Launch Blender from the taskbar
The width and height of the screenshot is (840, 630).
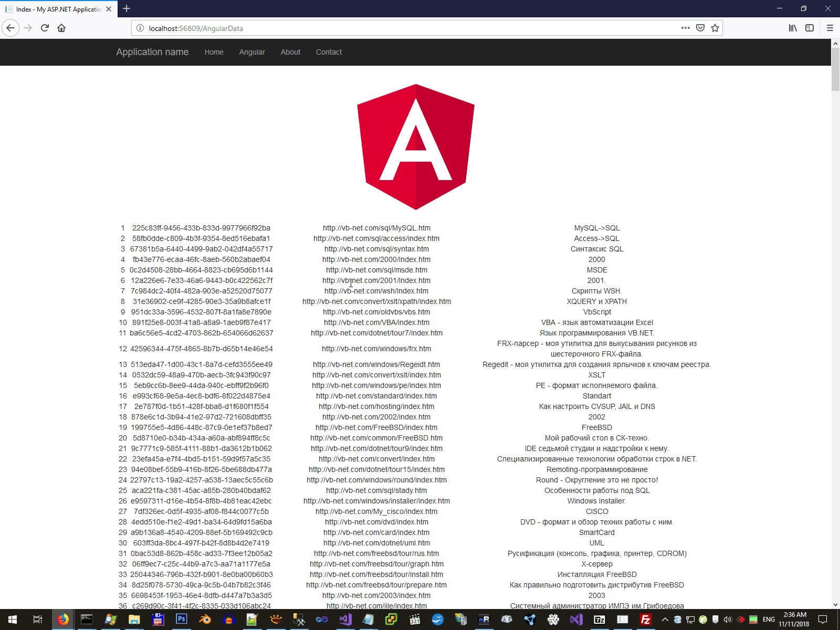coord(205,619)
